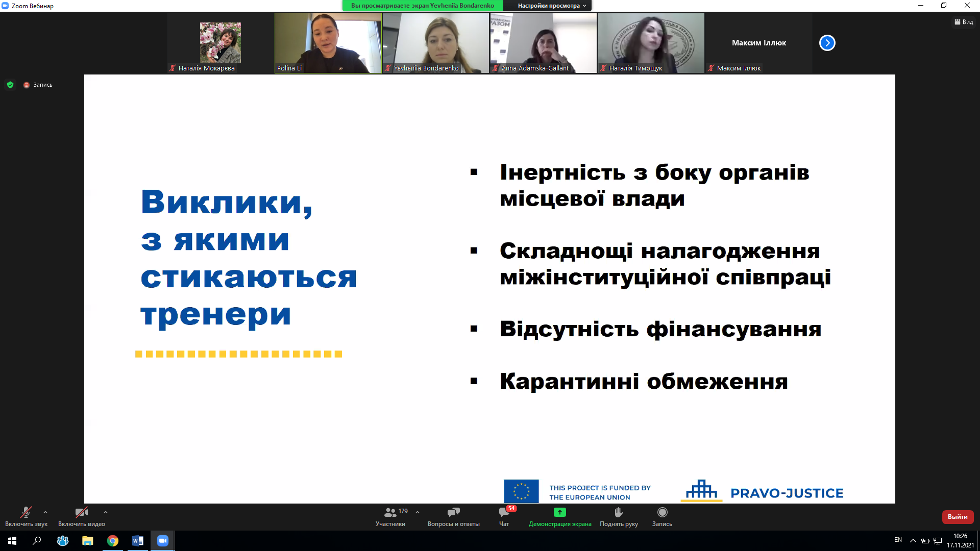Click the Record icon in toolbar
Image resolution: width=980 pixels, height=551 pixels.
coord(662,512)
